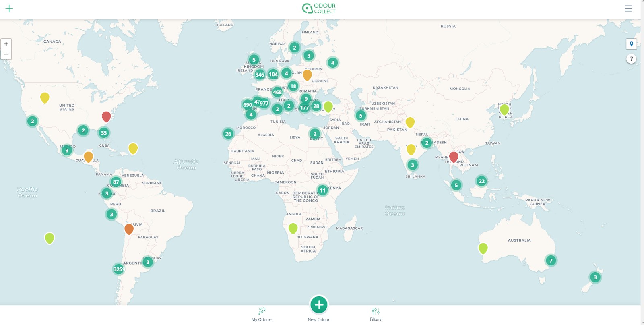
Task: Click the orange pin near Belarus
Action: click(x=307, y=75)
